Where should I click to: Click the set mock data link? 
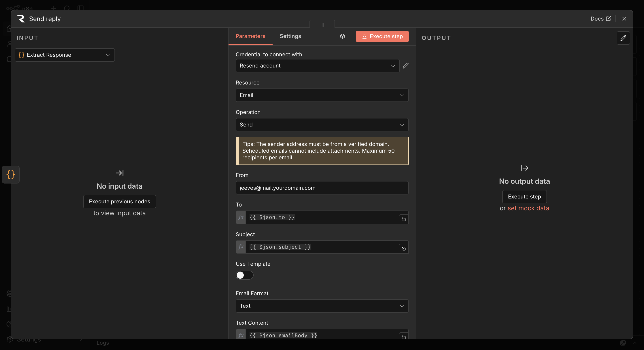pyautogui.click(x=528, y=208)
